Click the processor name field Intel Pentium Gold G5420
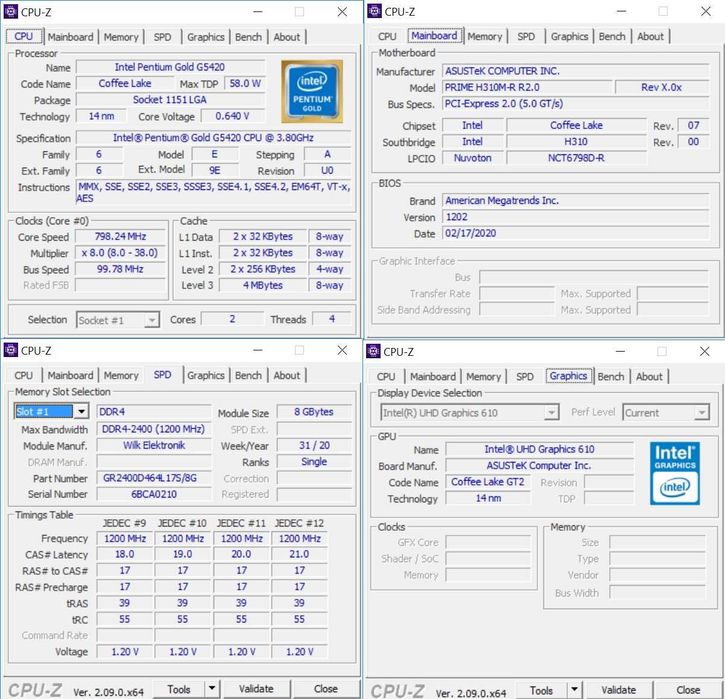The image size is (725, 699). tap(170, 67)
